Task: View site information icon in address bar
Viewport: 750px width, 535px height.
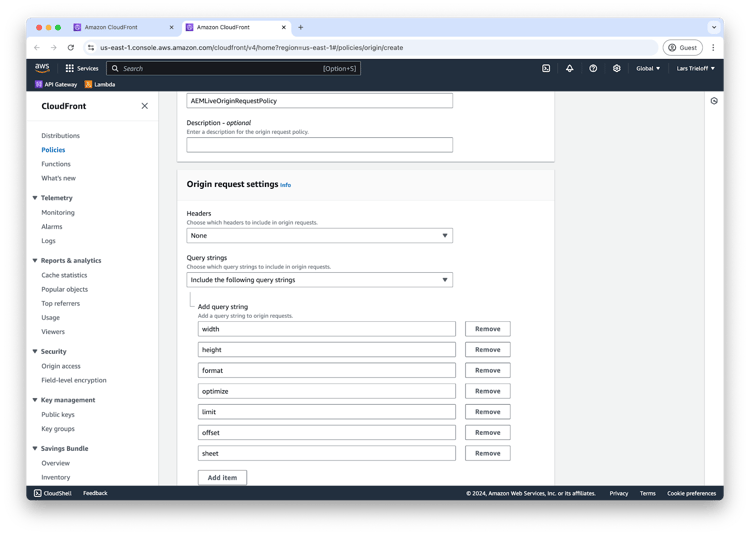Action: 91,47
